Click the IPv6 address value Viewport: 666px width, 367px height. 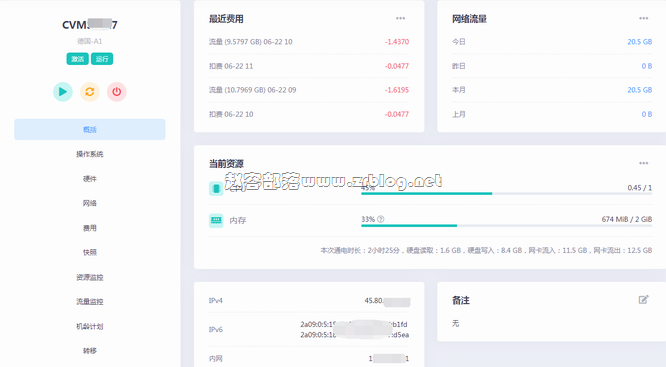(x=355, y=330)
